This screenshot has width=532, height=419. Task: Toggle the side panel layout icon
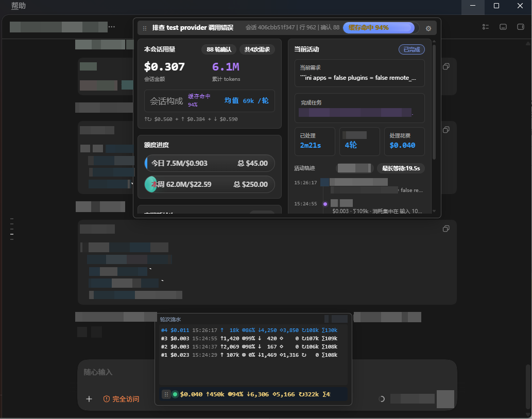point(521,27)
